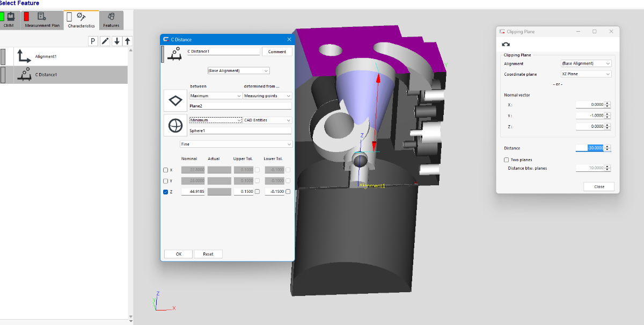Select Alignment1 in the characteristics list
Viewport: 644px width, 325px height.
(x=46, y=56)
